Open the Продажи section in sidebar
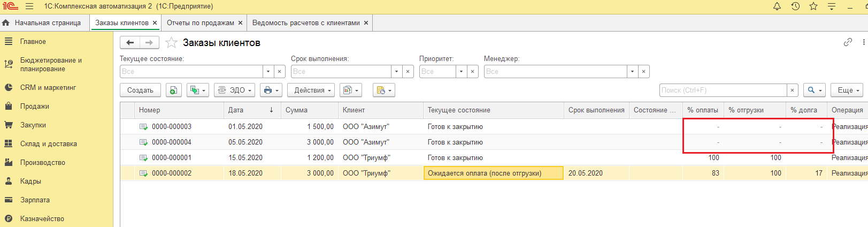Screen dimensions: 868x227 [x=35, y=107]
